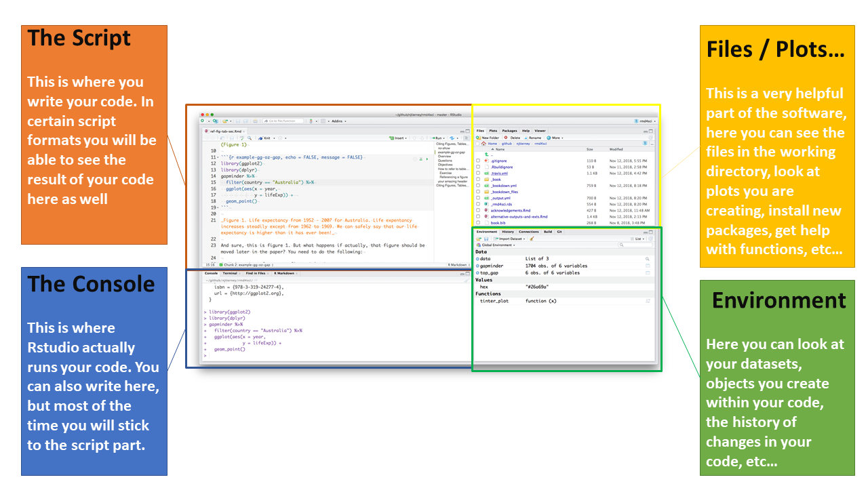Screen dimensions: 868x488
Task: Click the Load workspace icon in Environment pane
Action: (x=479, y=239)
